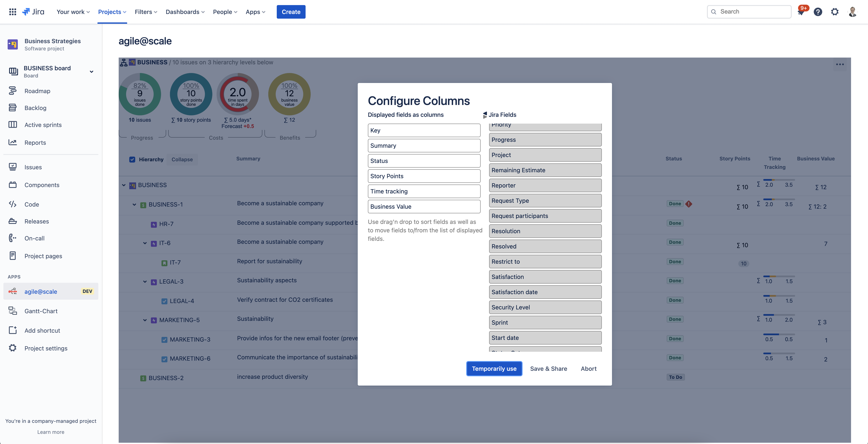This screenshot has width=868, height=444.
Task: Click Save & Share
Action: [x=548, y=369]
